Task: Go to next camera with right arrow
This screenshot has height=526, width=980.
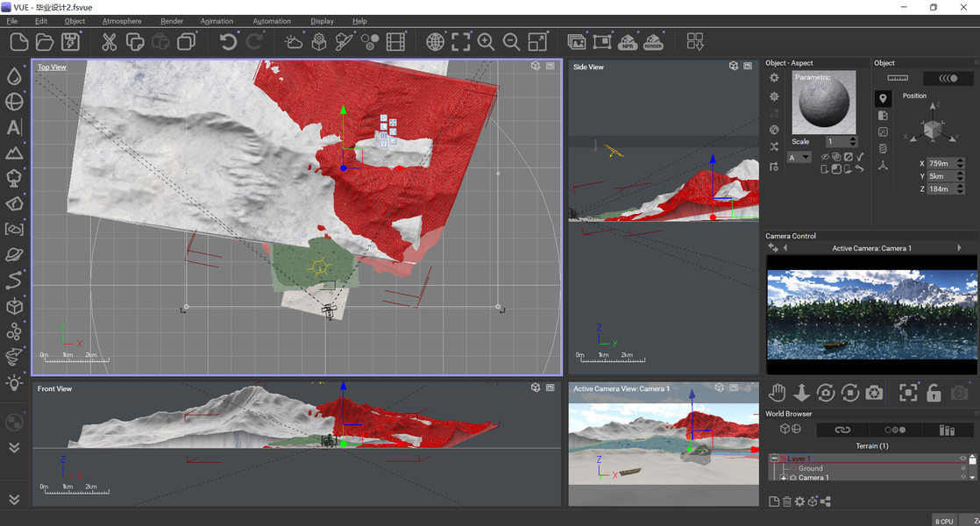Action: [x=959, y=248]
